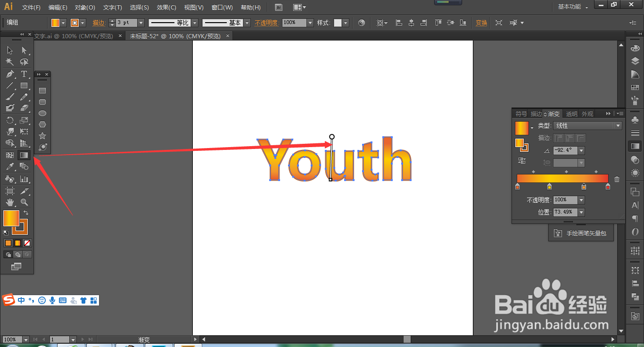Screen dimensions: 644x347
Task: Open the gradient stop position dropdown
Action: click(x=581, y=212)
